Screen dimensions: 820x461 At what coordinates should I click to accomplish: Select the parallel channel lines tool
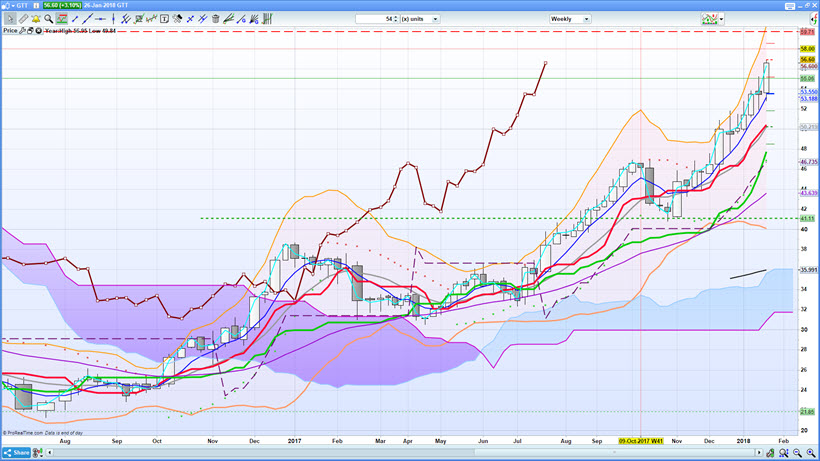(x=126, y=19)
